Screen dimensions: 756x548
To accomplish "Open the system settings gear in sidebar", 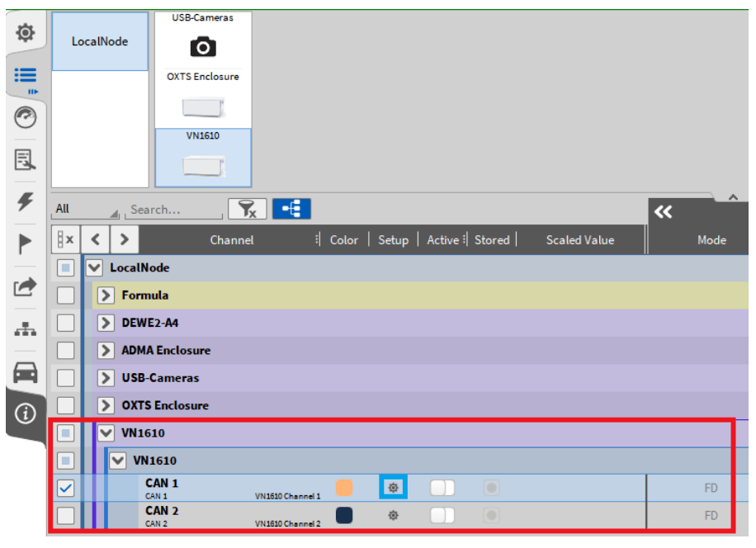I will (26, 33).
